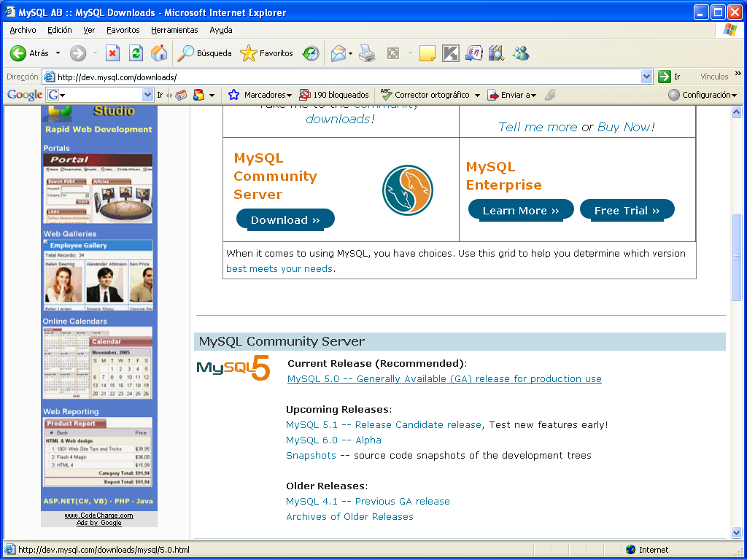Open the Corrector ortográfico dropdown arrow
Screen dimensions: 747x560
pyautogui.click(x=477, y=96)
